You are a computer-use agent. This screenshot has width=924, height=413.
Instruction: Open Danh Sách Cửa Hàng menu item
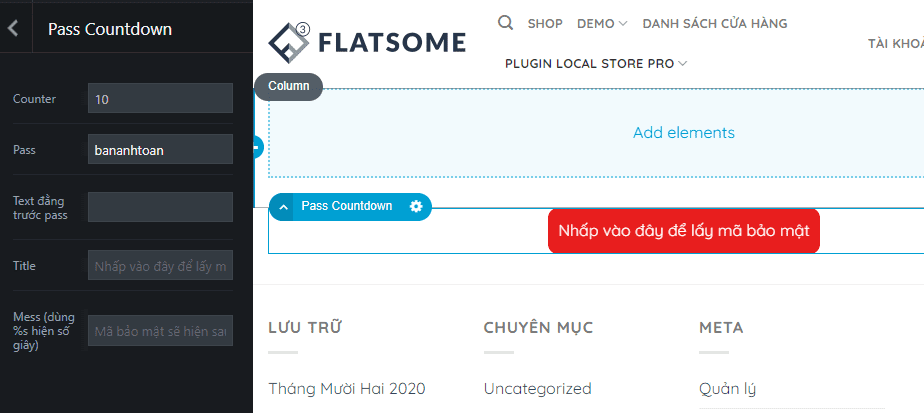point(714,23)
